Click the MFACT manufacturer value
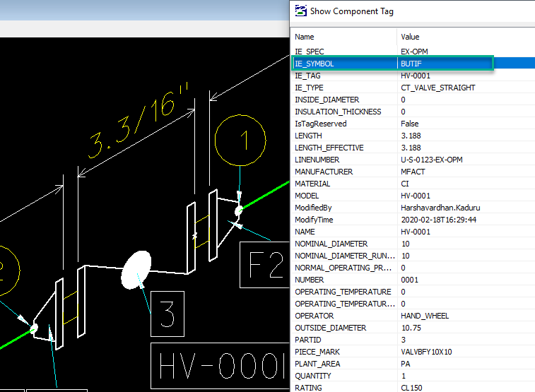This screenshot has width=535, height=392. (x=413, y=172)
